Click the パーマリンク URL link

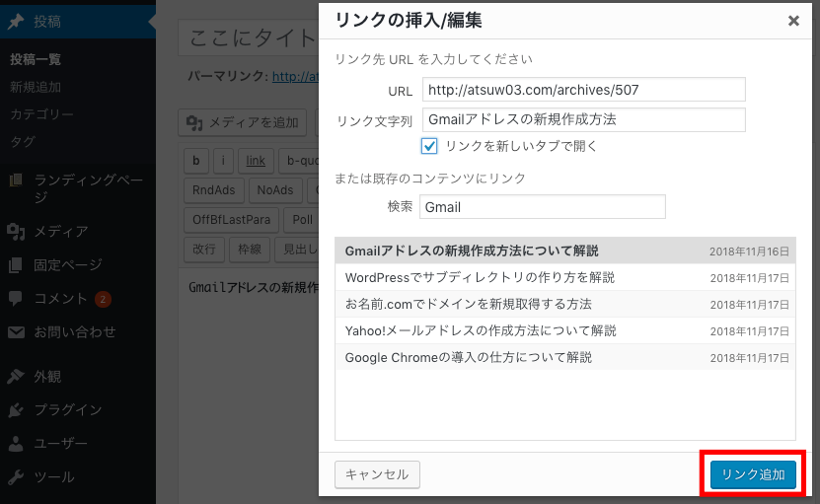coord(295,76)
